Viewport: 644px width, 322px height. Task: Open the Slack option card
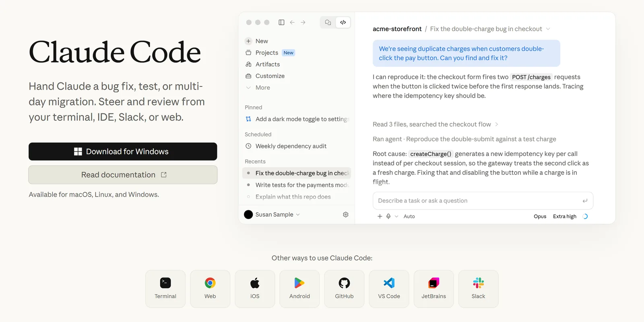tap(478, 289)
